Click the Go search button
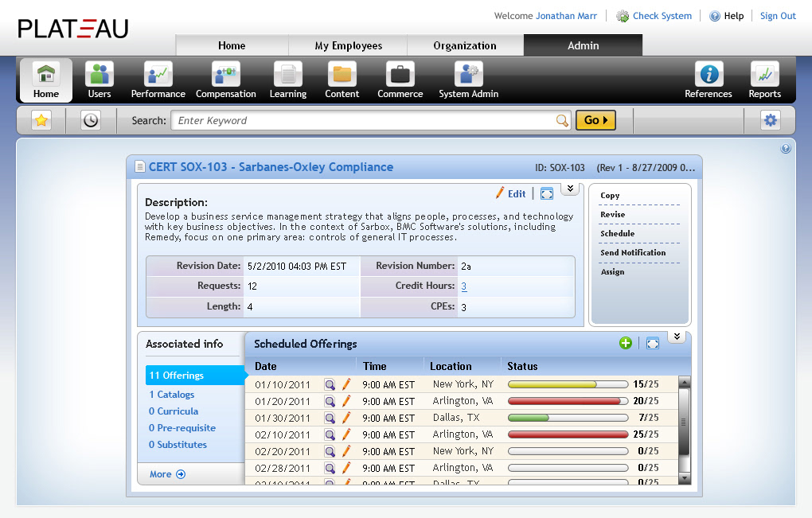 pos(595,120)
